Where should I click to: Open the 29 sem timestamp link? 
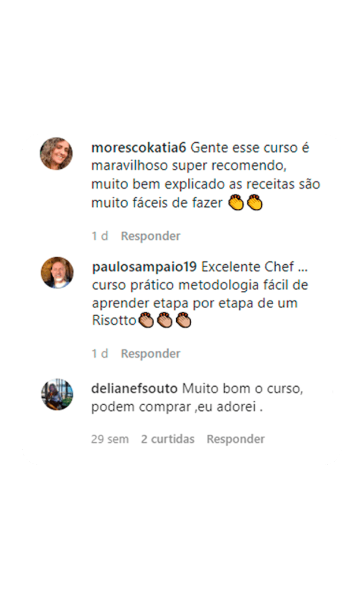pyautogui.click(x=110, y=439)
